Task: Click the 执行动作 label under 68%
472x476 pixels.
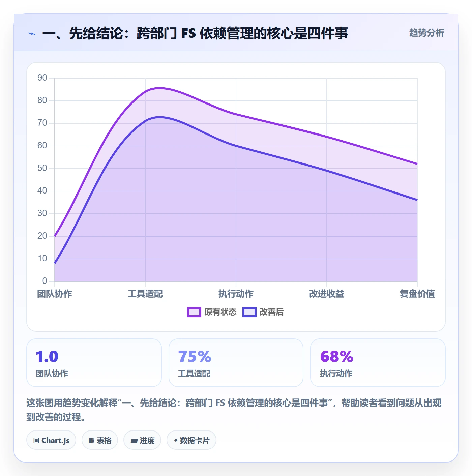Action: point(336,374)
